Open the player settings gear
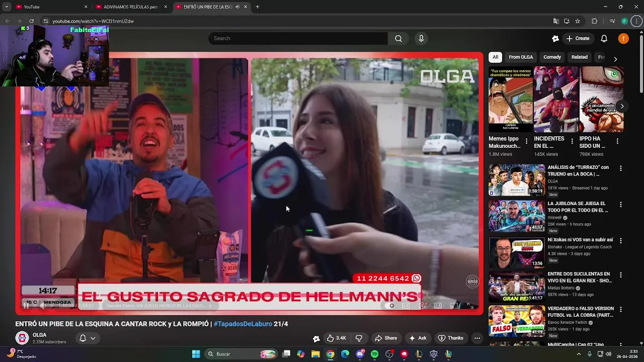 tap(422, 305)
